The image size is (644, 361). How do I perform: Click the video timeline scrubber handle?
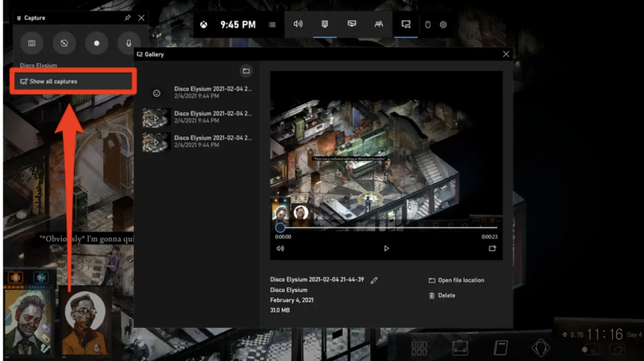(x=280, y=227)
